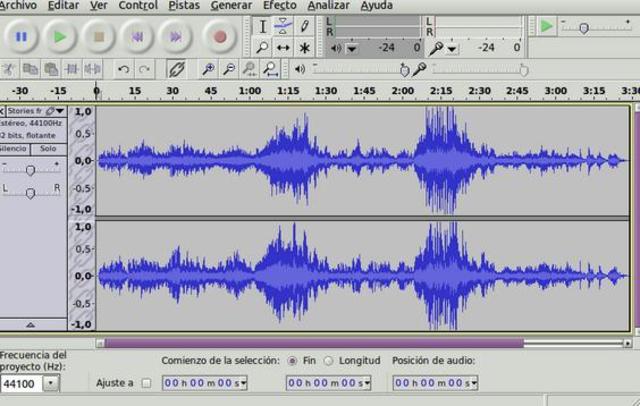The image size is (640, 406).
Task: Open the Editar menu
Action: click(x=63, y=6)
